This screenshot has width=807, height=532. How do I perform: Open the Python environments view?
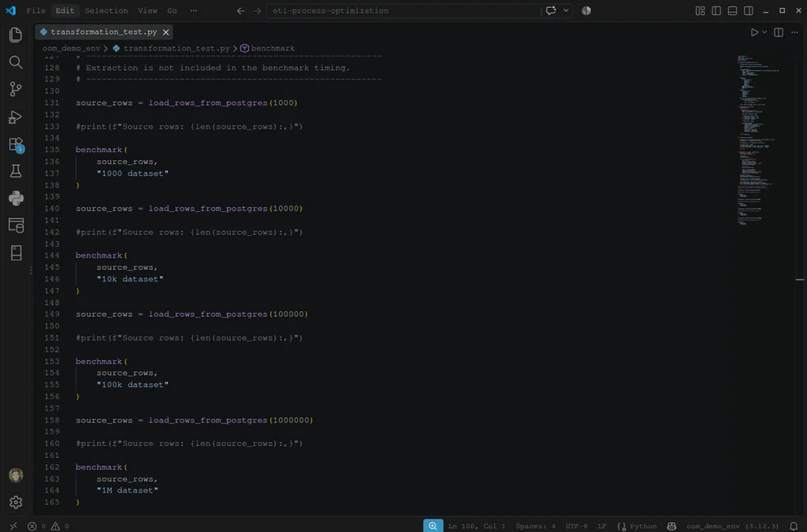coord(16,198)
